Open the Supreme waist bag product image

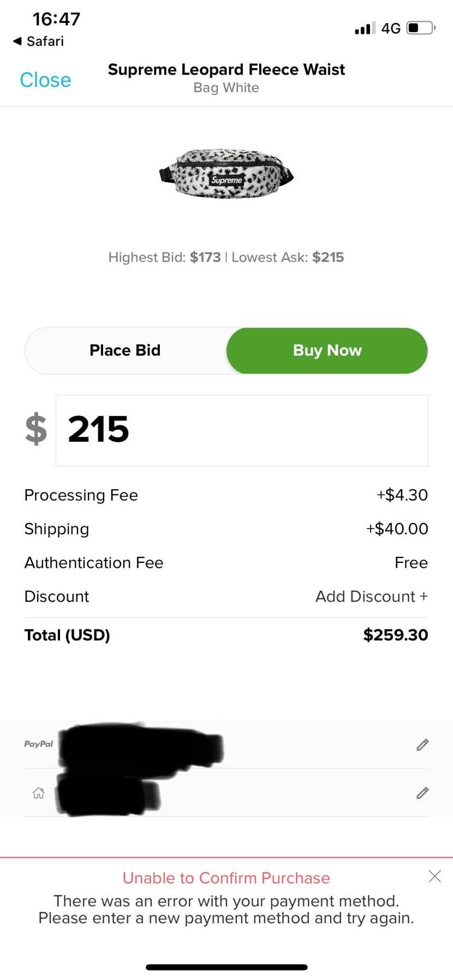point(226,173)
